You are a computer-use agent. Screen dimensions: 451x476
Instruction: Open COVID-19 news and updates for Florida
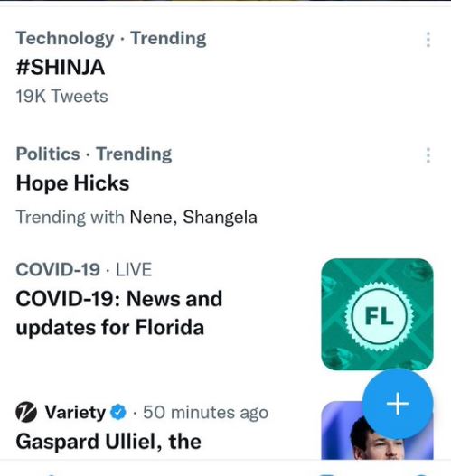coord(118,313)
